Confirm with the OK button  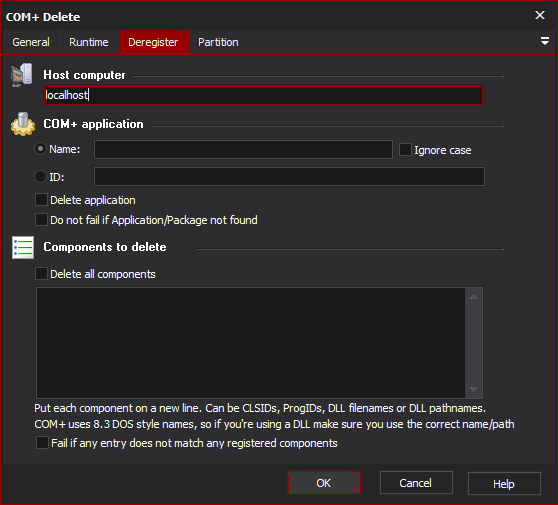coord(324,483)
